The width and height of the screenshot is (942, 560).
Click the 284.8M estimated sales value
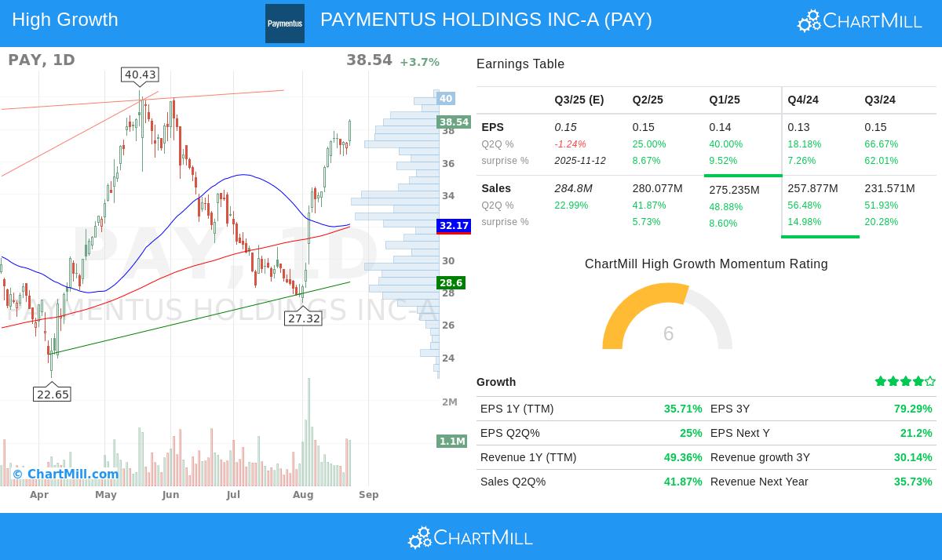(573, 188)
